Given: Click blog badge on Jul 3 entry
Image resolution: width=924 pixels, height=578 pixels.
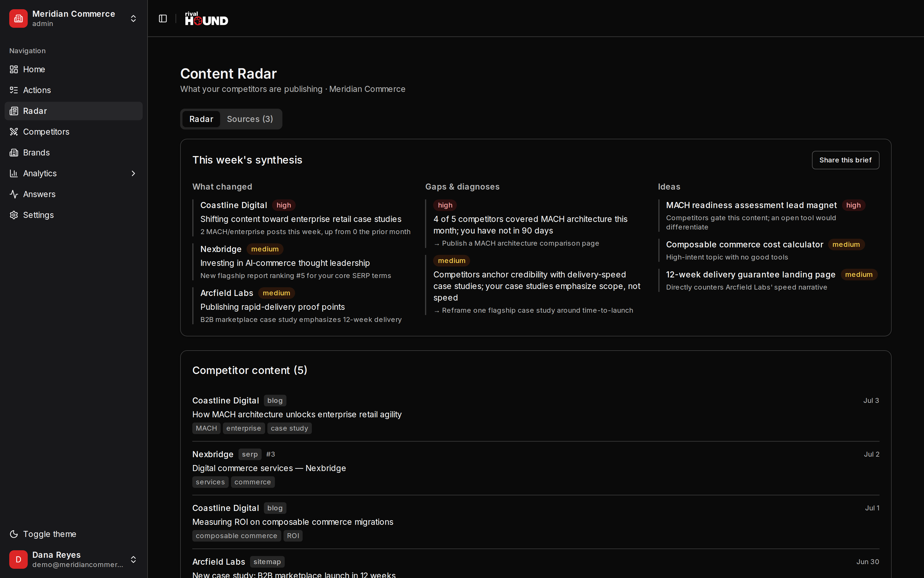Looking at the screenshot, I should click(275, 401).
